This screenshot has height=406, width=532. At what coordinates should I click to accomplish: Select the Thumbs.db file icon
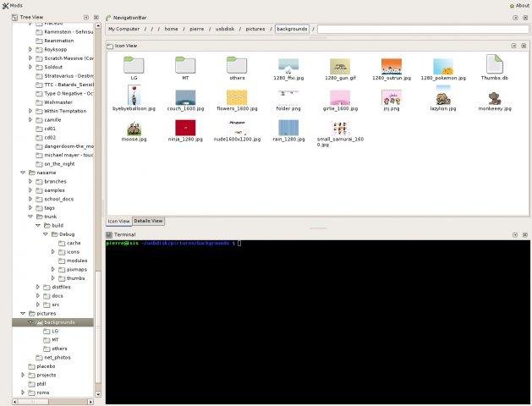pyautogui.click(x=494, y=64)
